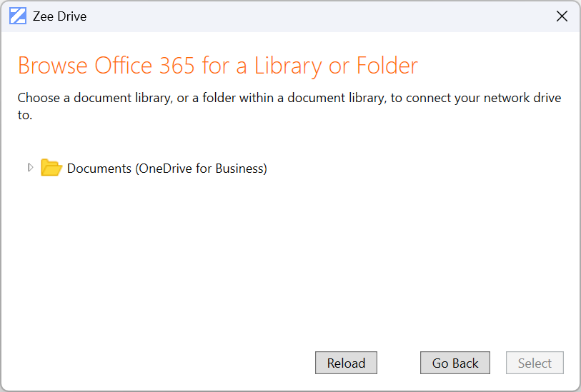Viewport: 581px width, 392px height.
Task: Click the greyed-out Select button
Action: (535, 363)
